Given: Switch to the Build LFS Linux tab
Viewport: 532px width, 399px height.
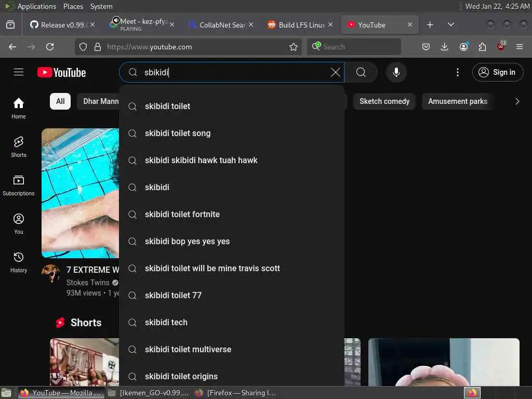Looking at the screenshot, I should pos(300,25).
